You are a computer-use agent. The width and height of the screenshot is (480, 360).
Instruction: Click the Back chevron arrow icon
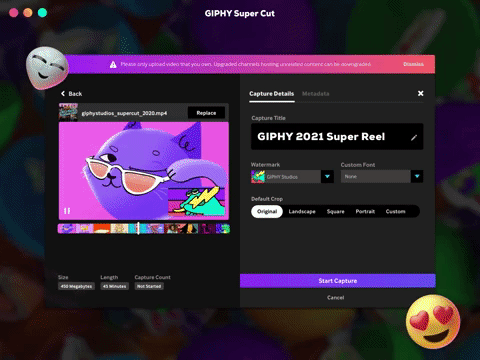(x=63, y=94)
